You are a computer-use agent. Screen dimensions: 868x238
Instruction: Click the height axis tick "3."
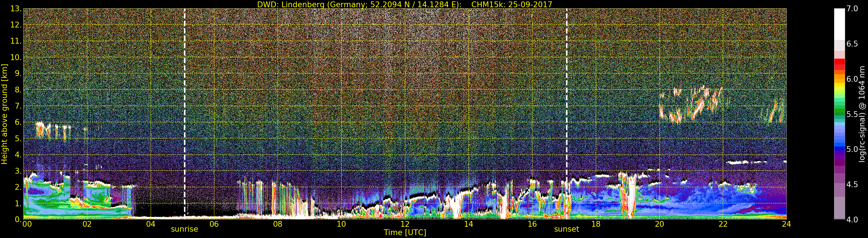coord(19,171)
